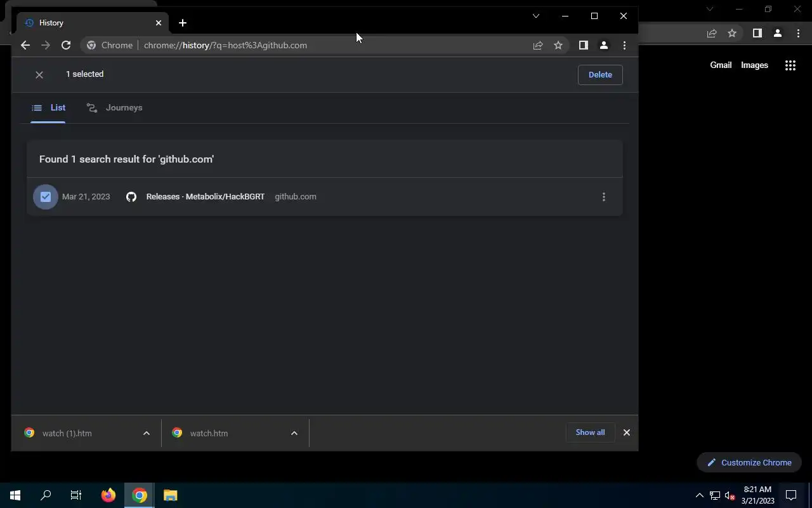Click bookmark star in background window toolbar
The width and height of the screenshot is (812, 508).
[732, 34]
